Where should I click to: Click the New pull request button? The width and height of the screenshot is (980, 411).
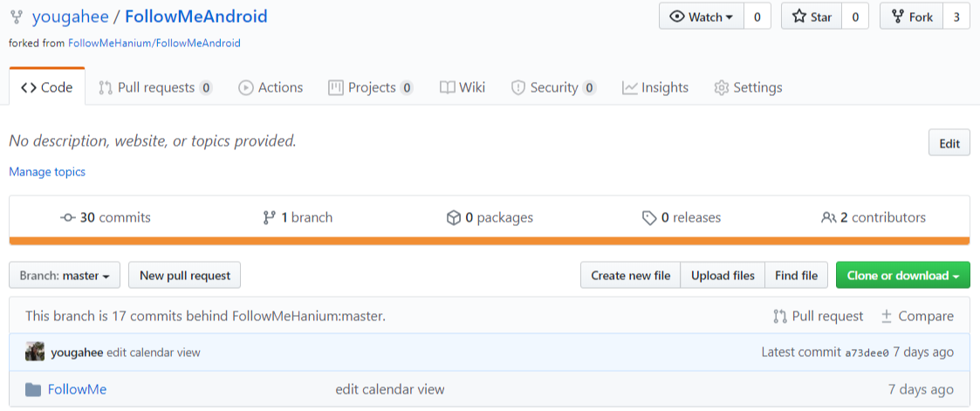[x=184, y=276]
